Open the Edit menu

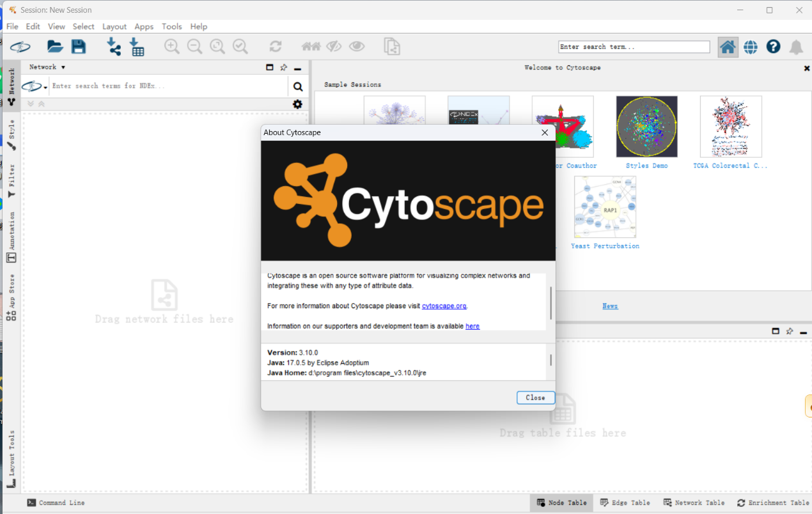pyautogui.click(x=33, y=26)
